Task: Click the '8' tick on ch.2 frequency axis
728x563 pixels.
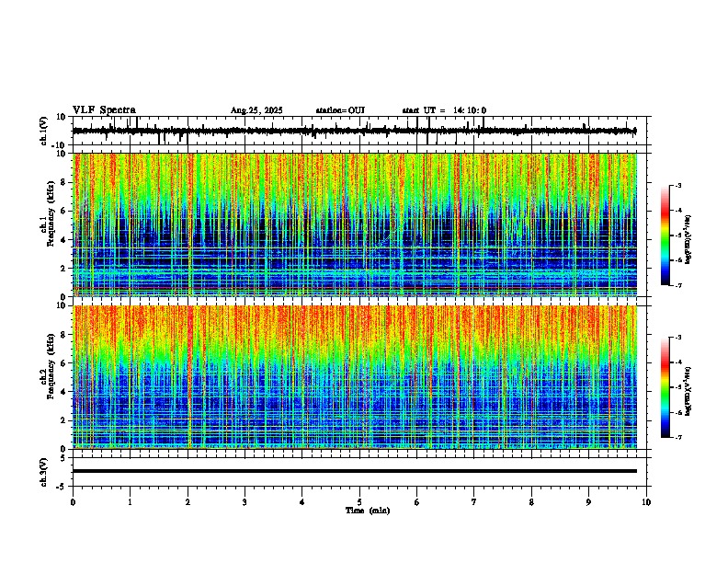Action: 63,335
